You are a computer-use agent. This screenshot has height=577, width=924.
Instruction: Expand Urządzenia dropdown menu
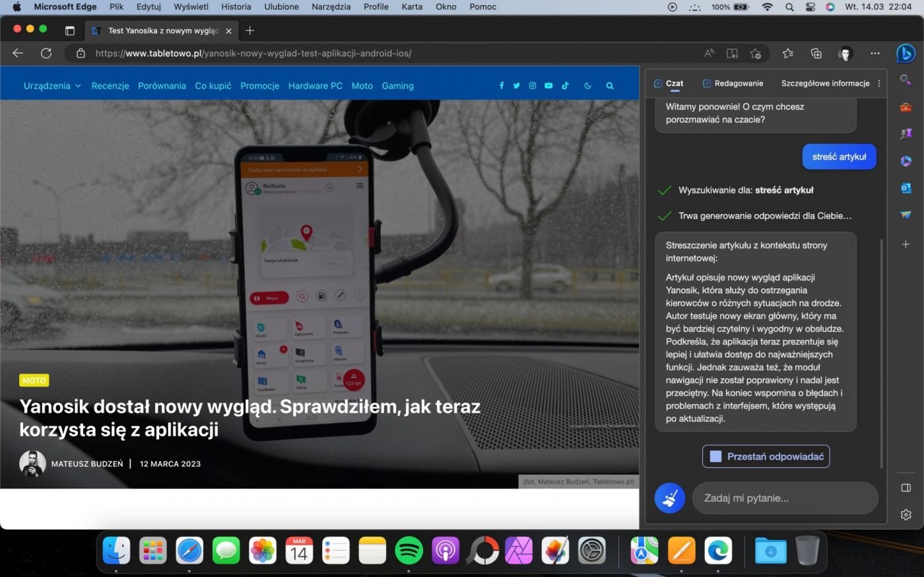[x=52, y=86]
